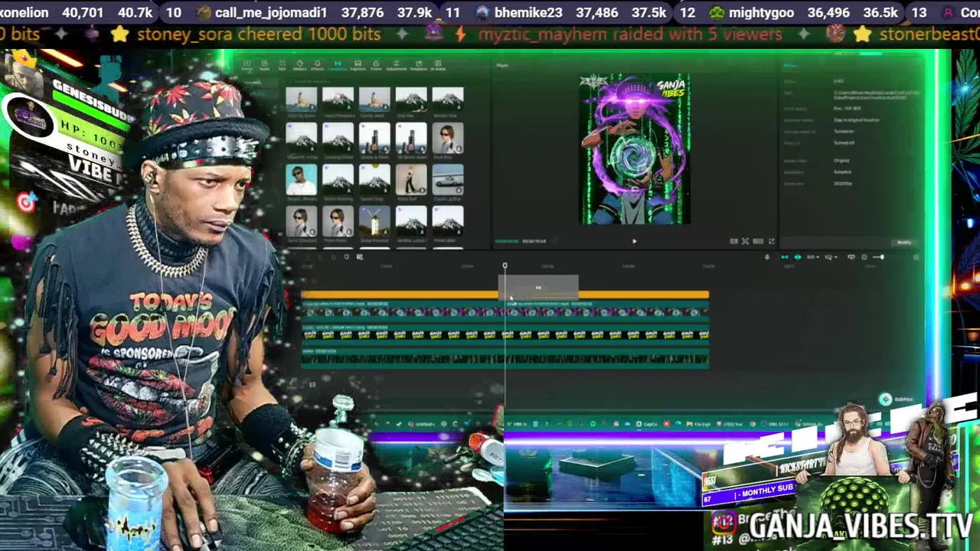Click the keyboard-shaped icon in the player bar

point(758,241)
